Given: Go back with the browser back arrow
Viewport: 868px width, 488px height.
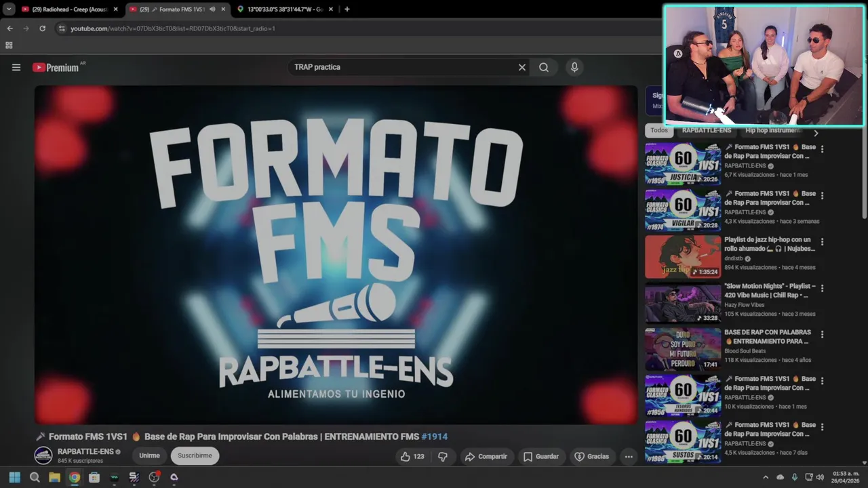Looking at the screenshot, I should [9, 28].
